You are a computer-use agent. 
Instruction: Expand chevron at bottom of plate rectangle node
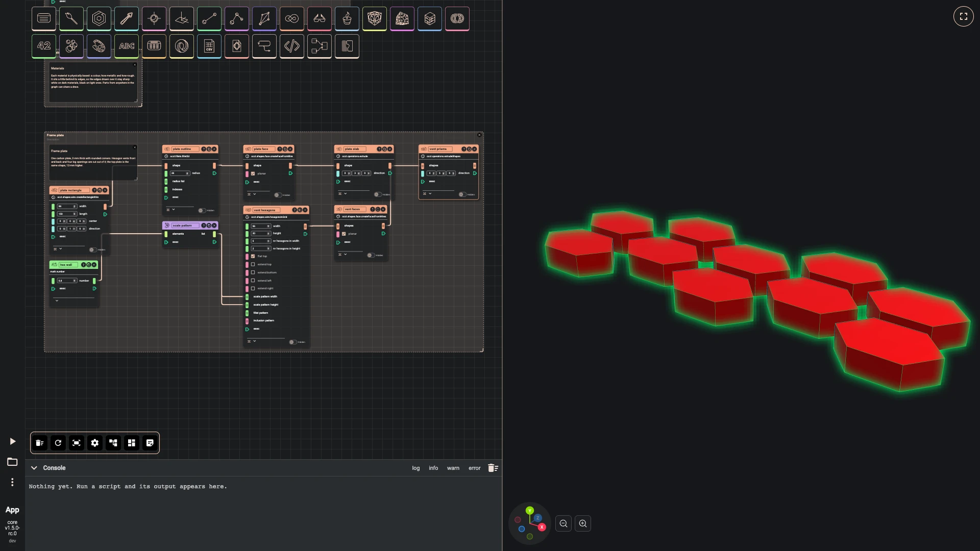[x=61, y=249]
